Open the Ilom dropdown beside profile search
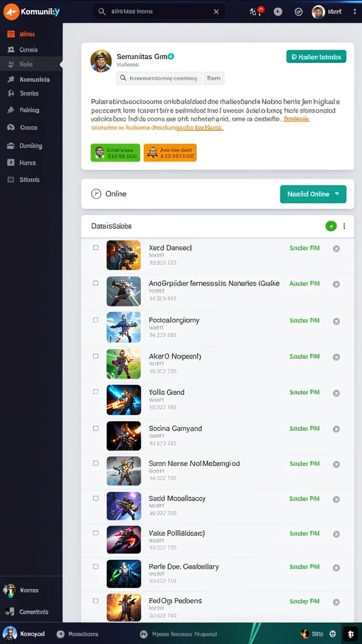This screenshot has width=362, height=644. pos(214,78)
